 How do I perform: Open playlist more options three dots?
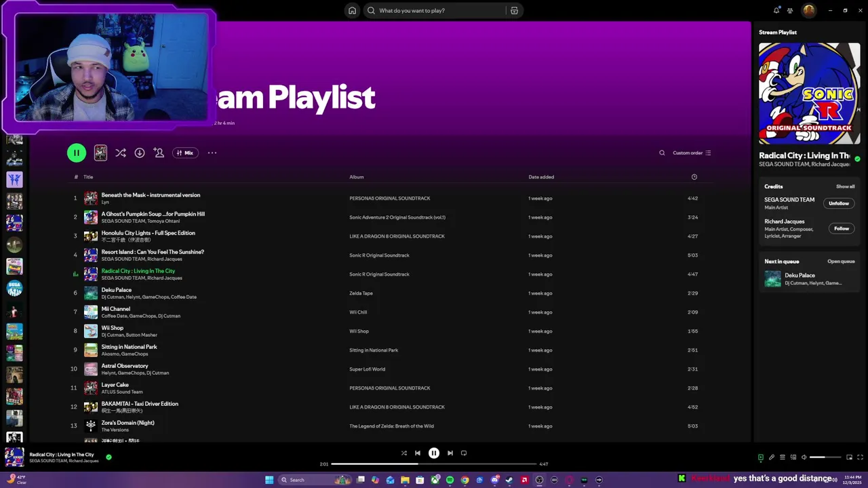pos(212,153)
